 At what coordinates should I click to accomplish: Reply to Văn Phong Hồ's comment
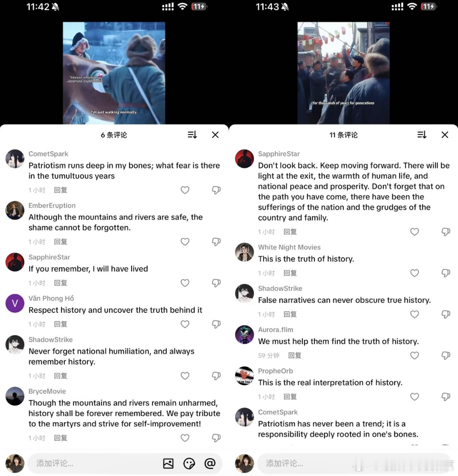click(60, 324)
